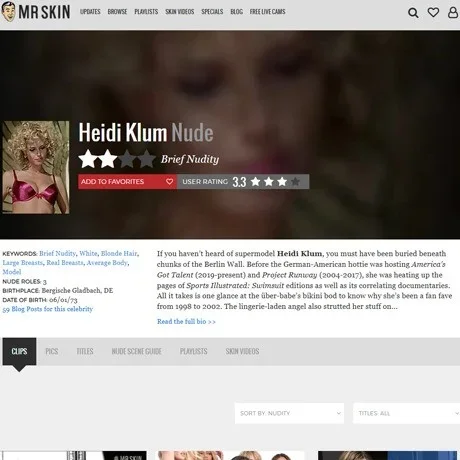Screen dimensions: 460x460
Task: Click the Large Breasts keyword link
Action: (x=23, y=263)
